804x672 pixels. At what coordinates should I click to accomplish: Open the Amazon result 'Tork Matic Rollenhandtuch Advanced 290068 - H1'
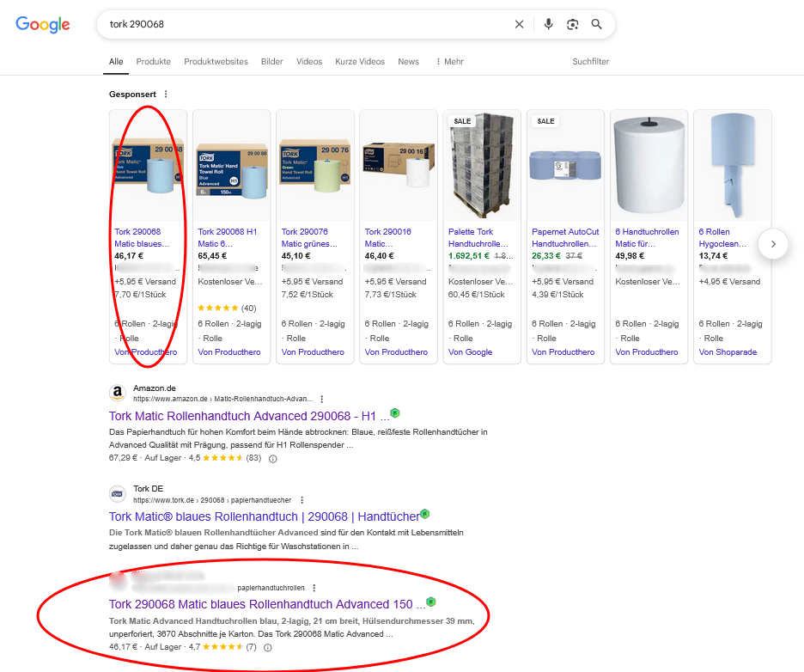point(249,416)
